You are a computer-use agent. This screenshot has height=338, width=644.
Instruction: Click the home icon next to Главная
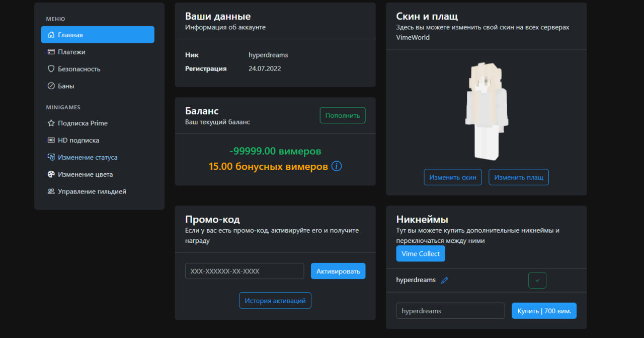point(51,35)
